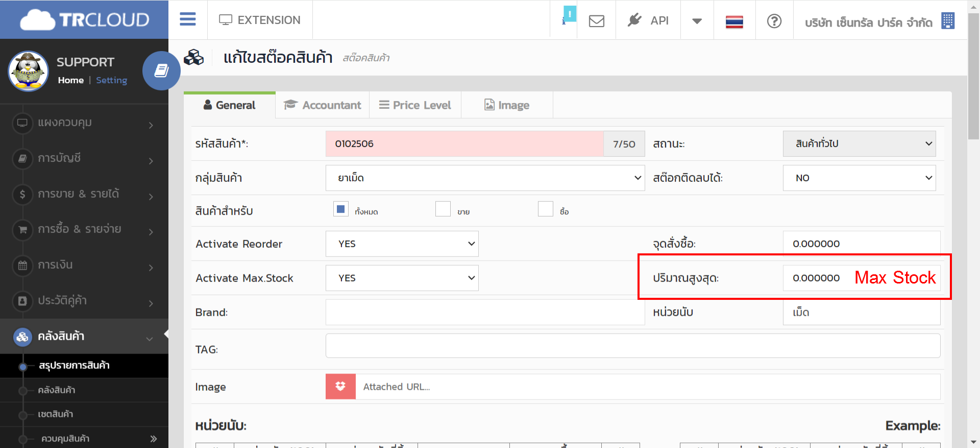Click the round blue book button

[x=161, y=70]
